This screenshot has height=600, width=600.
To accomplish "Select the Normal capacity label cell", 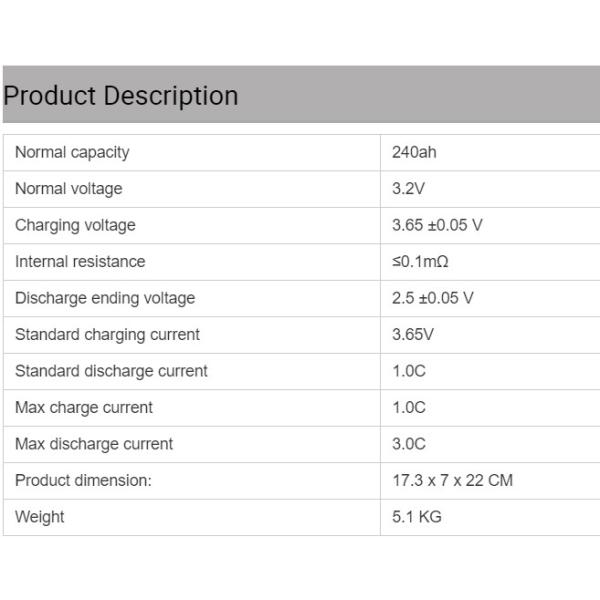I will click(72, 152).
